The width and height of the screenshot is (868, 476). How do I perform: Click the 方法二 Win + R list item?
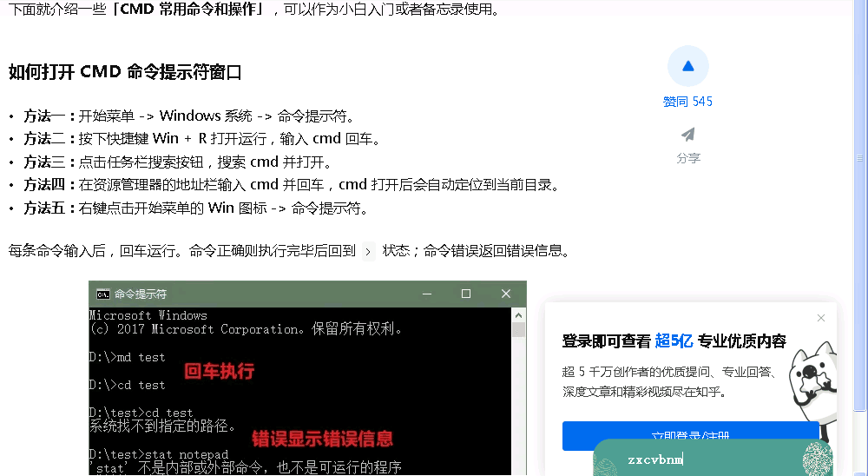click(202, 138)
